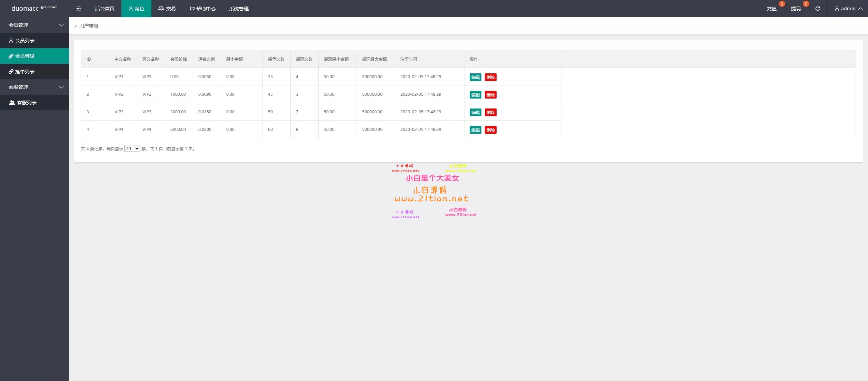Open the 帮助中心 tab
This screenshot has width=868, height=381.
click(202, 9)
